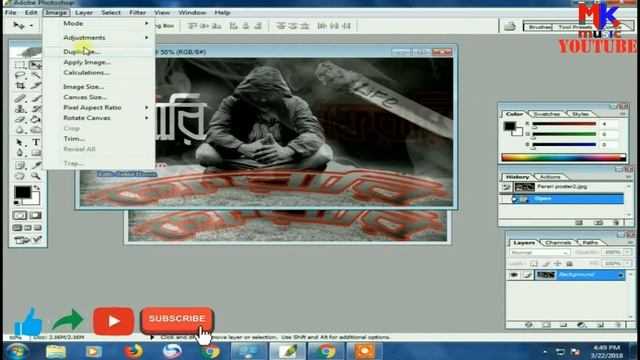The width and height of the screenshot is (640, 360).
Task: Open the Color panel options menu
Action: (x=623, y=114)
